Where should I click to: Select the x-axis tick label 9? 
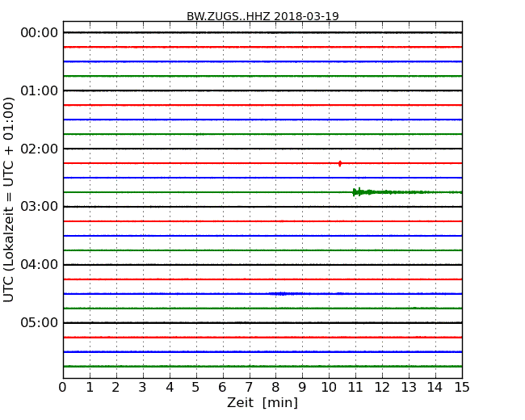pyautogui.click(x=302, y=388)
